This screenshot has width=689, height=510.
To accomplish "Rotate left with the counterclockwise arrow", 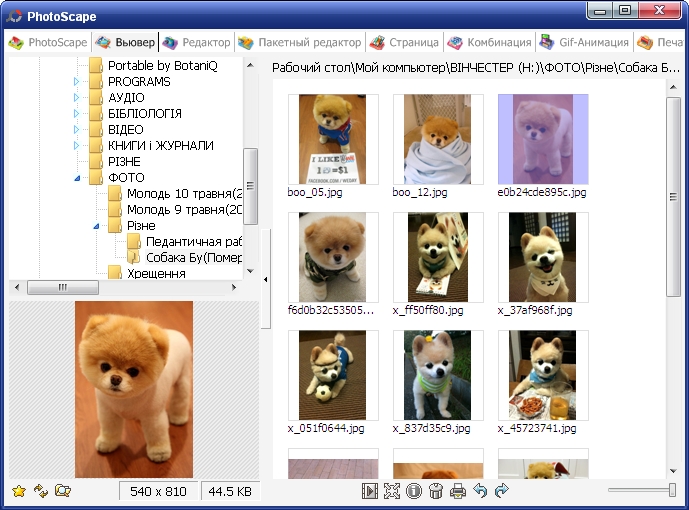I will click(480, 490).
